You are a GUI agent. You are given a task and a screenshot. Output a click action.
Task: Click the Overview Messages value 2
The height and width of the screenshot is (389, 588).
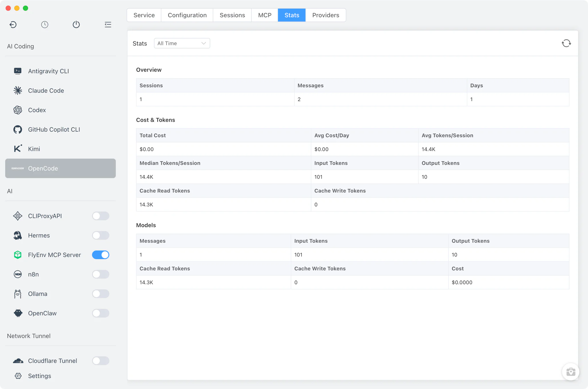click(299, 99)
